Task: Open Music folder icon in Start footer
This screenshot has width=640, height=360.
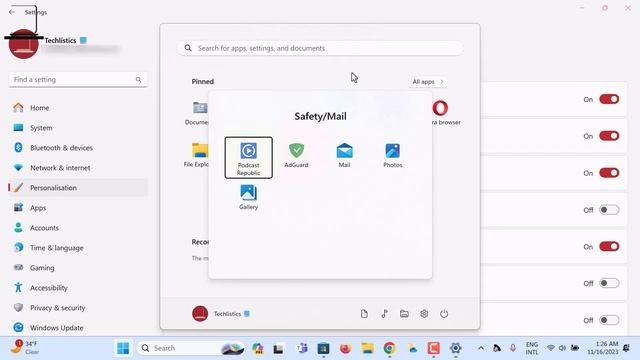Action: tap(384, 313)
